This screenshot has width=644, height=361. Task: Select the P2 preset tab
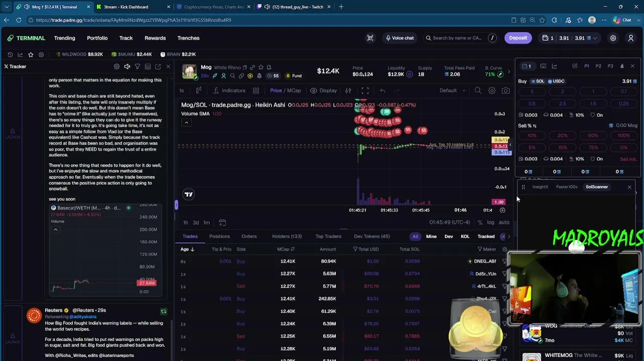598,66
